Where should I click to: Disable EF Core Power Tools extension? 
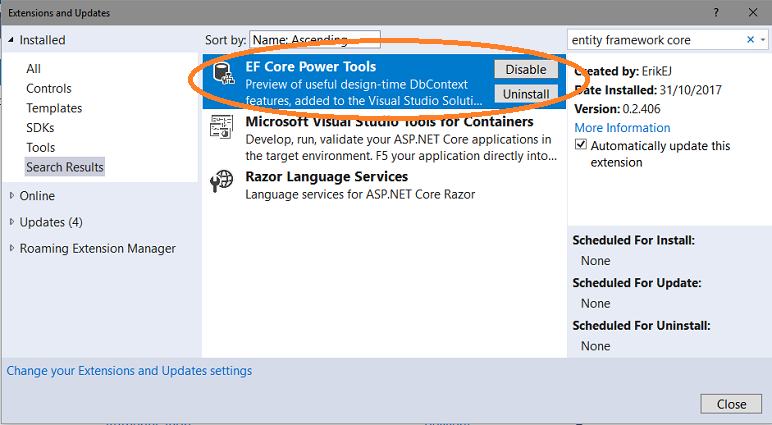coord(526,69)
